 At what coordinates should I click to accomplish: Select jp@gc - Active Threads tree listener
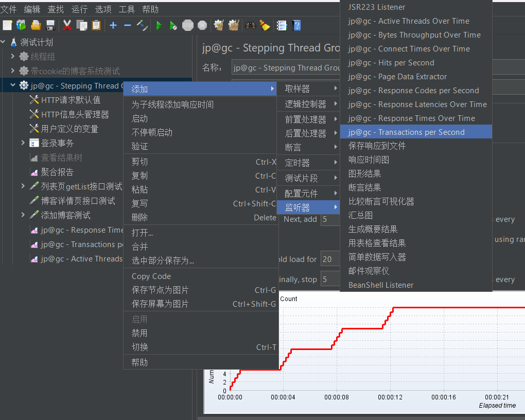pyautogui.click(x=82, y=259)
